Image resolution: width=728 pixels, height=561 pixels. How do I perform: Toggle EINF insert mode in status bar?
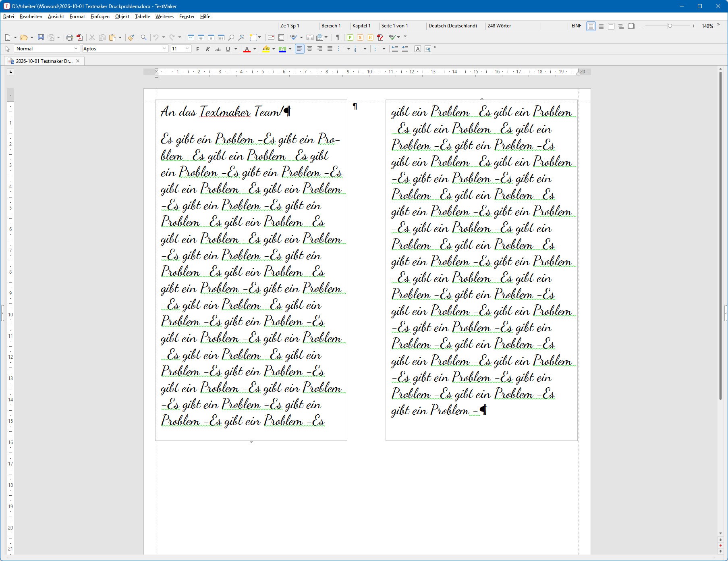pyautogui.click(x=577, y=26)
